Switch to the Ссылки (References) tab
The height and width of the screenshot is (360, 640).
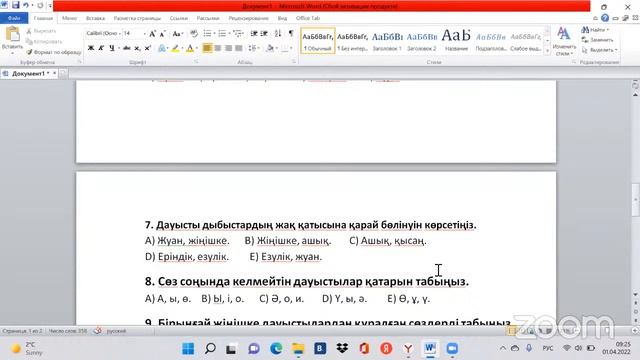(x=178, y=18)
